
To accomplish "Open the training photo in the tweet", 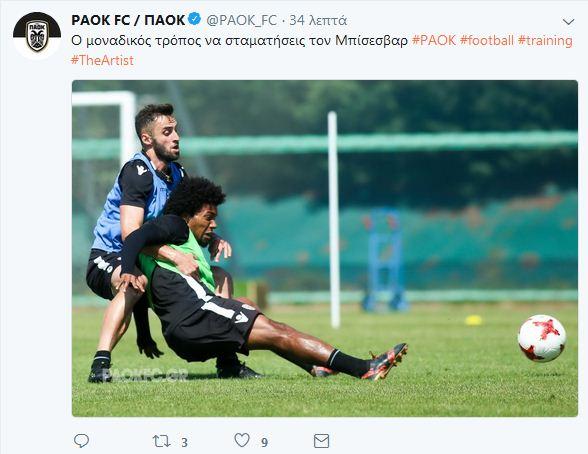I will pyautogui.click(x=325, y=248).
